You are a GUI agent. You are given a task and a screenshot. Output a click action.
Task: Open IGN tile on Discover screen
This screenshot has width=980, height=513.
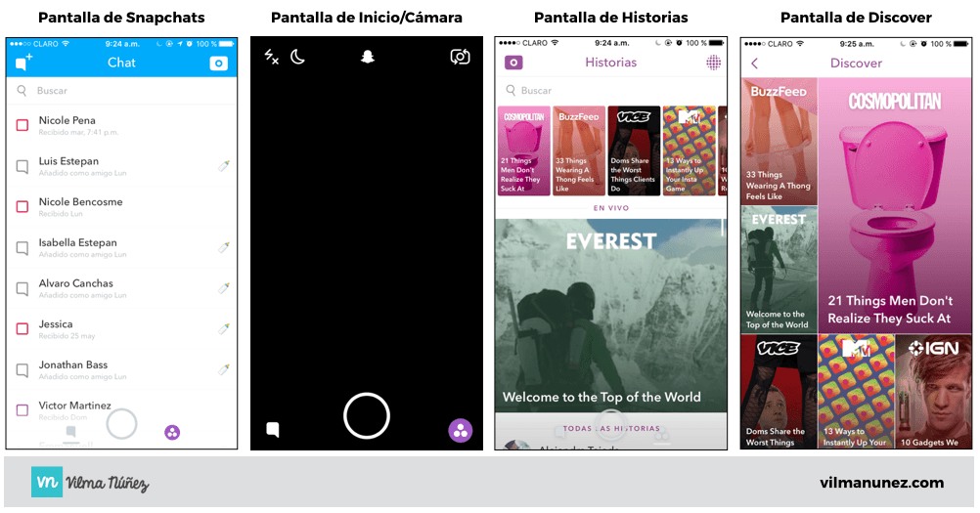[x=933, y=391]
